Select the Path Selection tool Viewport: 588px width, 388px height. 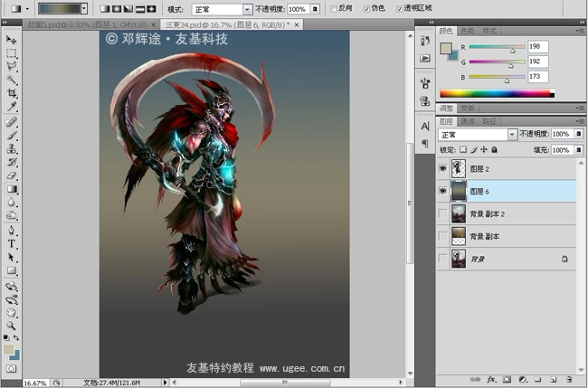click(x=11, y=257)
